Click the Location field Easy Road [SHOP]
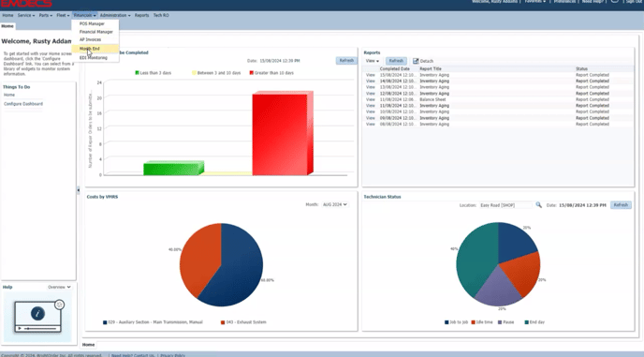644x357 pixels. coord(505,205)
